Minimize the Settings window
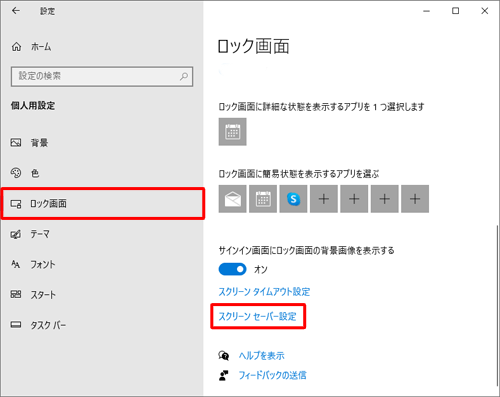Viewport: 500px width, 397px height. pos(426,11)
